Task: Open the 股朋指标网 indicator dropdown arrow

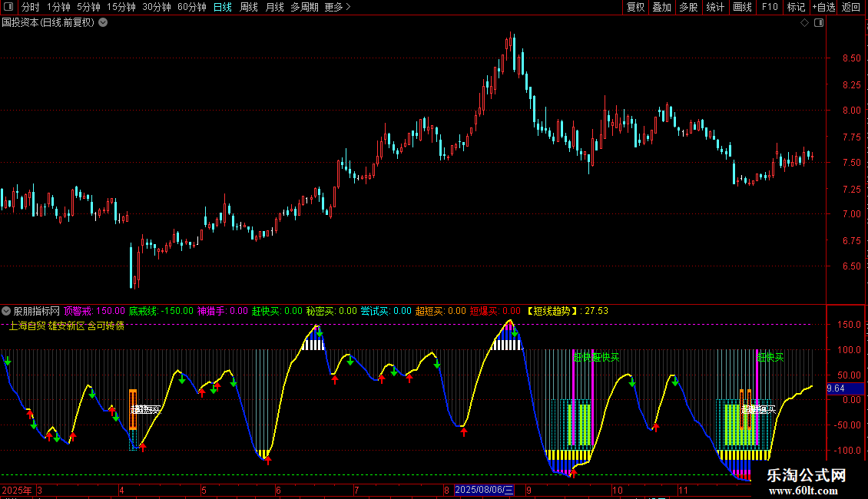Action: 7,311
